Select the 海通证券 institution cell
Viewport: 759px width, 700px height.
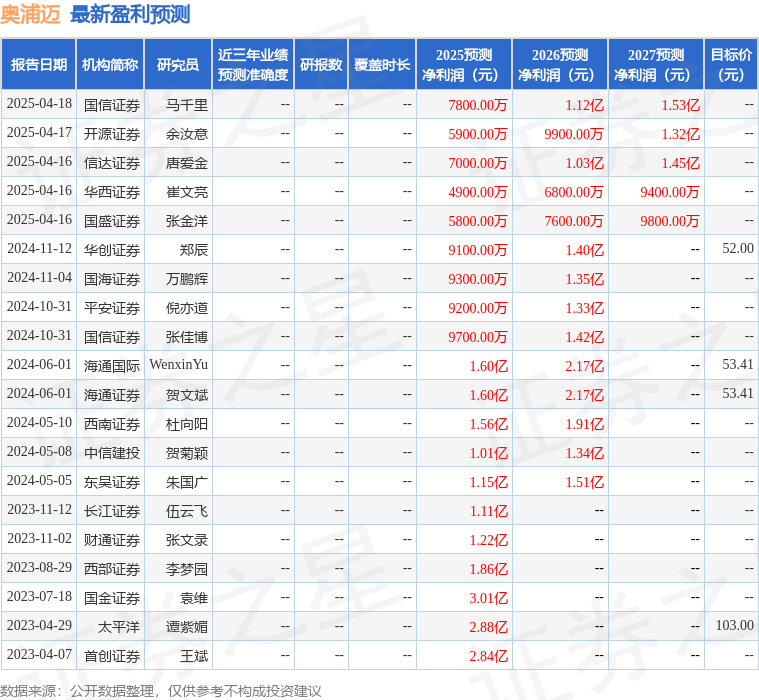coord(112,395)
